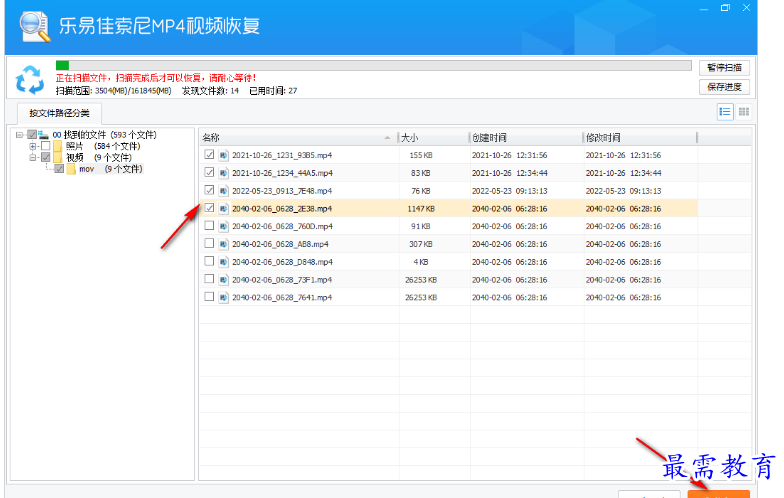Click the folder icon beside mov
Image resolution: width=784 pixels, height=498 pixels.
coord(72,169)
